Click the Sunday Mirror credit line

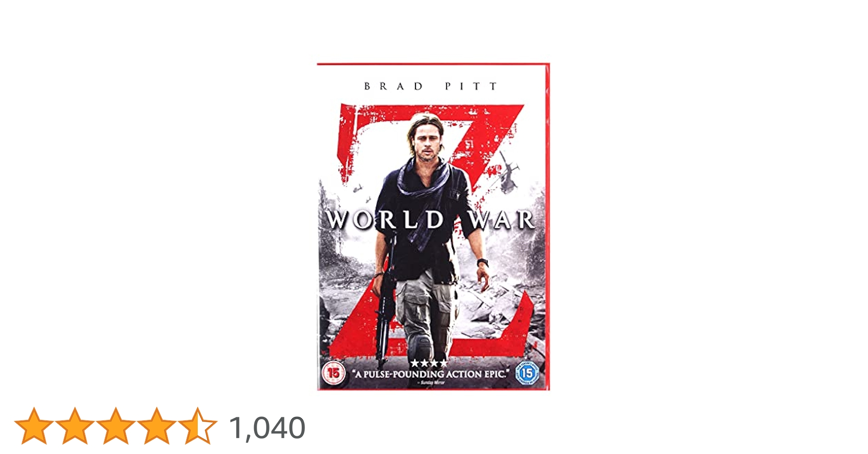430,383
